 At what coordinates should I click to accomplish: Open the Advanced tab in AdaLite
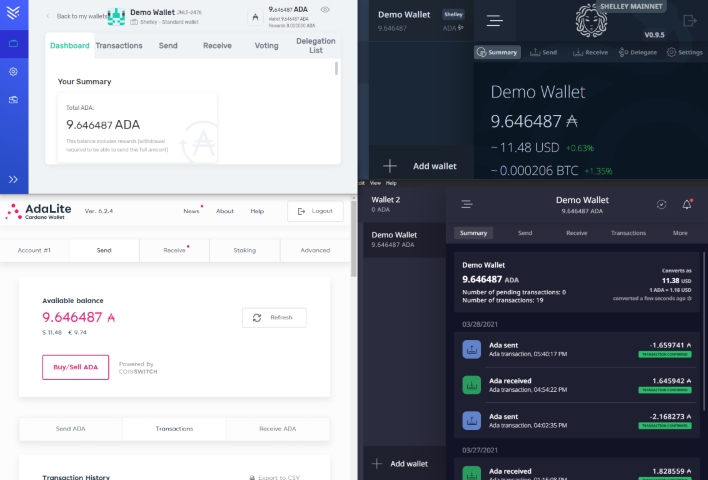314,250
